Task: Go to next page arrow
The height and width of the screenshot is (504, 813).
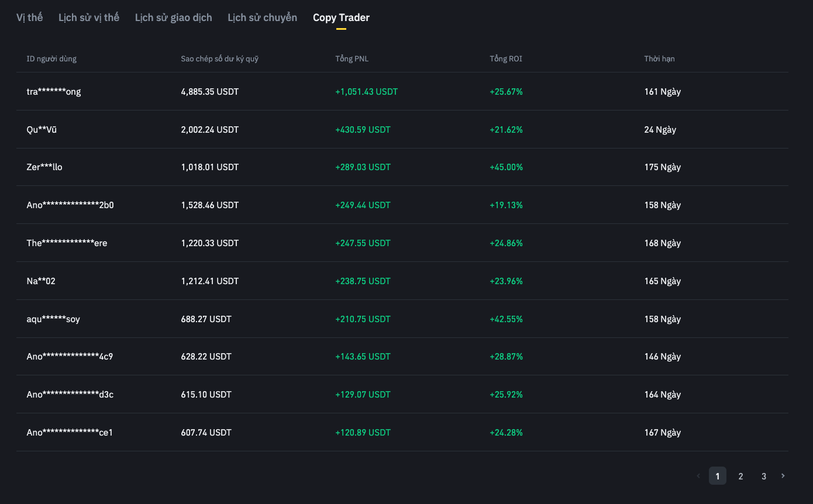Action: click(x=783, y=476)
